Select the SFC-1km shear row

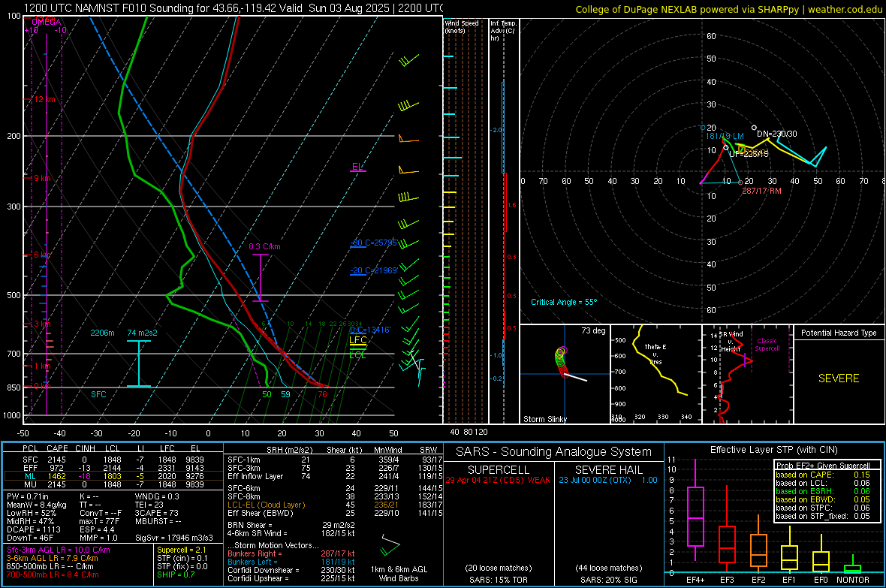(x=335, y=460)
